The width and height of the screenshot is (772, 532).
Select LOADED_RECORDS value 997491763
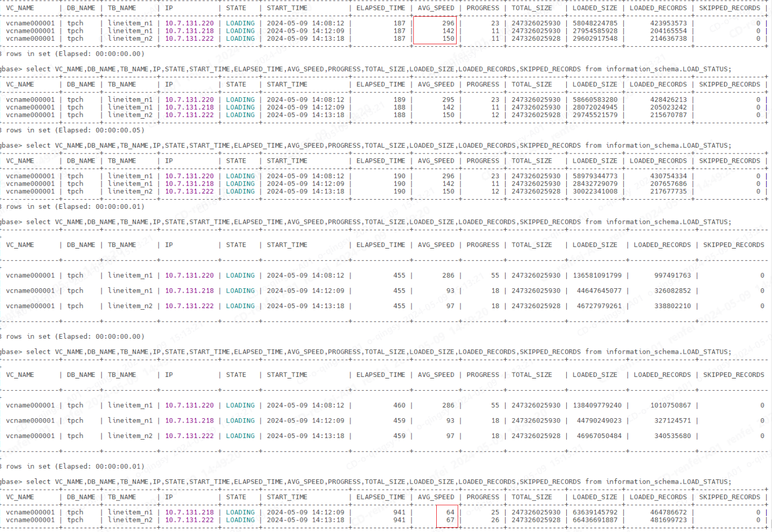(673, 275)
